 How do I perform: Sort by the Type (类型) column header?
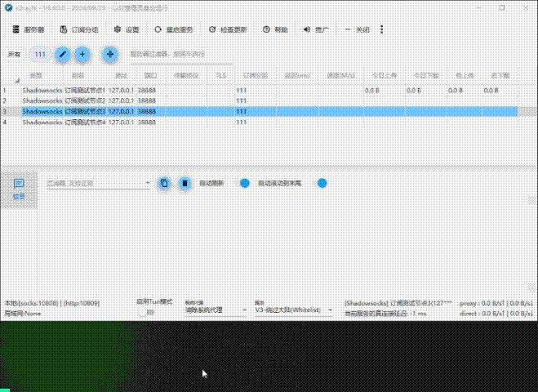(x=36, y=75)
